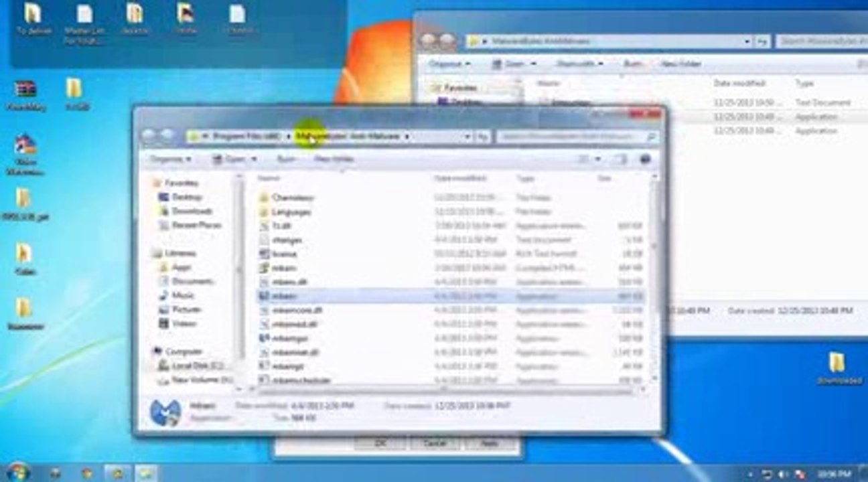Click New folder in the rear window toolbar
The height and width of the screenshot is (482, 868).
pyautogui.click(x=681, y=64)
